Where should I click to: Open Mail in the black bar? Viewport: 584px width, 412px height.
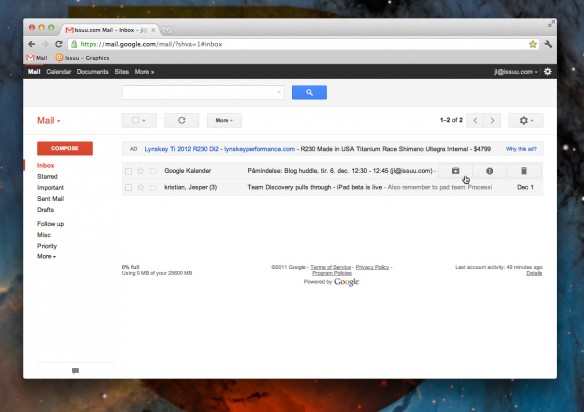pyautogui.click(x=34, y=72)
